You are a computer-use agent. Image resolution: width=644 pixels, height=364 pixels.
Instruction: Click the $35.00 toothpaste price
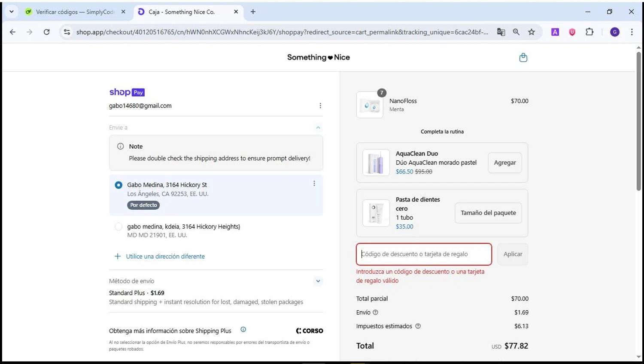pos(404,226)
